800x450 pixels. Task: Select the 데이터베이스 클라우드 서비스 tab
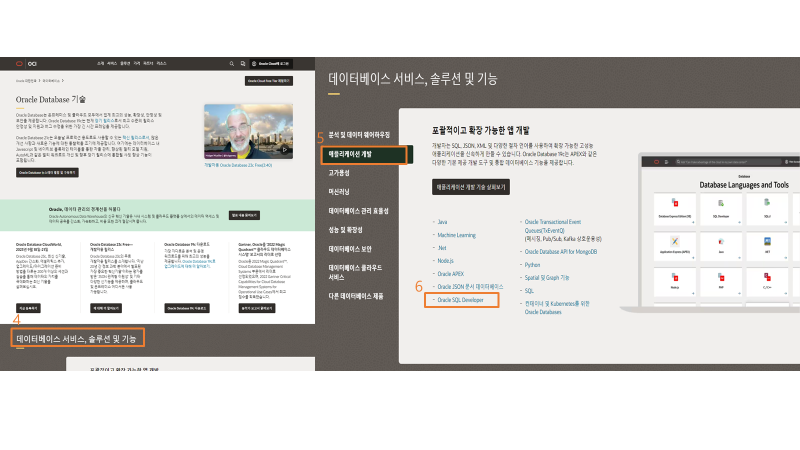point(355,272)
